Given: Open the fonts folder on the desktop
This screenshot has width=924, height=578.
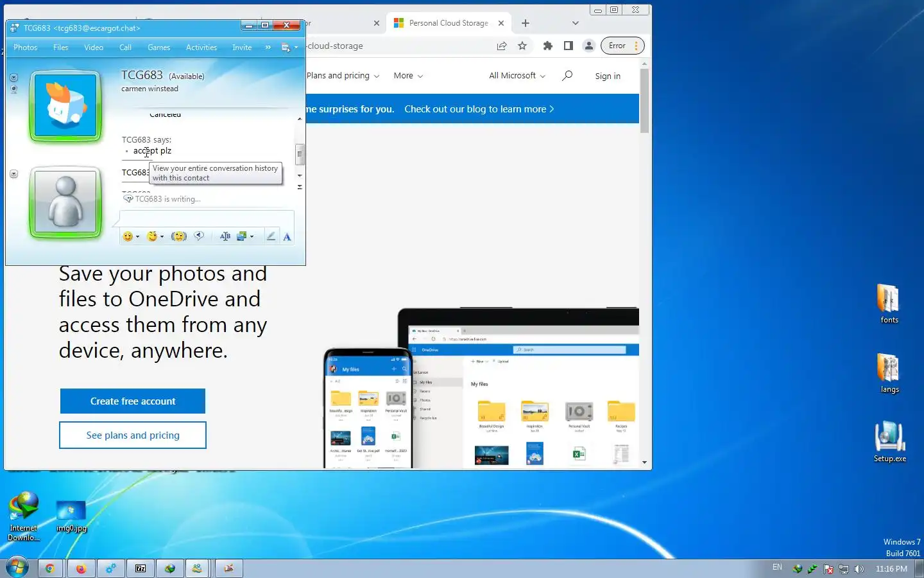Looking at the screenshot, I should (x=889, y=303).
